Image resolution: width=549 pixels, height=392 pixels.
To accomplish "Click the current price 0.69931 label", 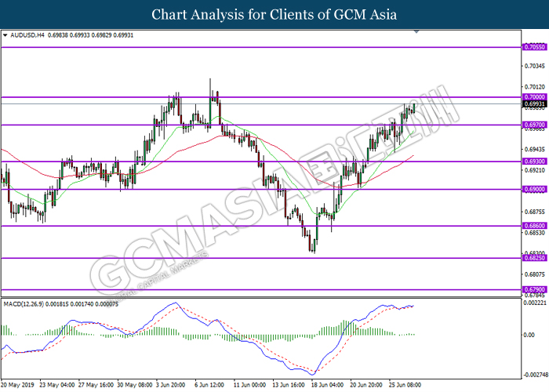I will point(534,104).
